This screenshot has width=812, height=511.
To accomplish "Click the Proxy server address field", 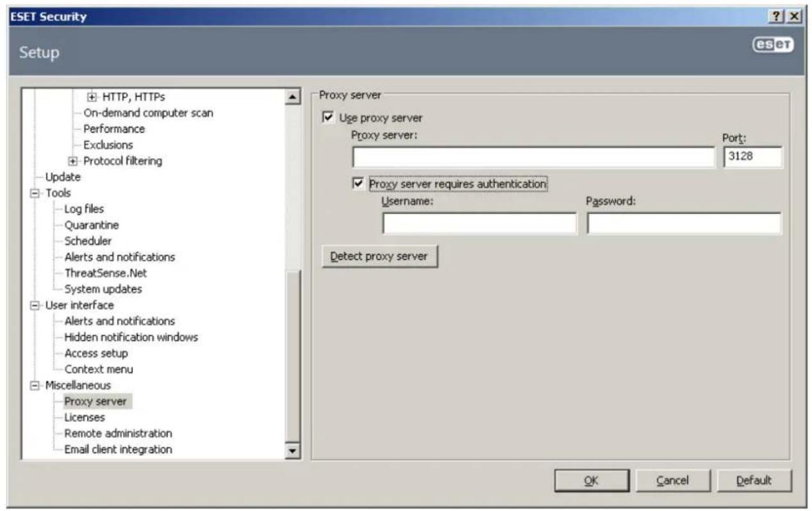I will (533, 157).
